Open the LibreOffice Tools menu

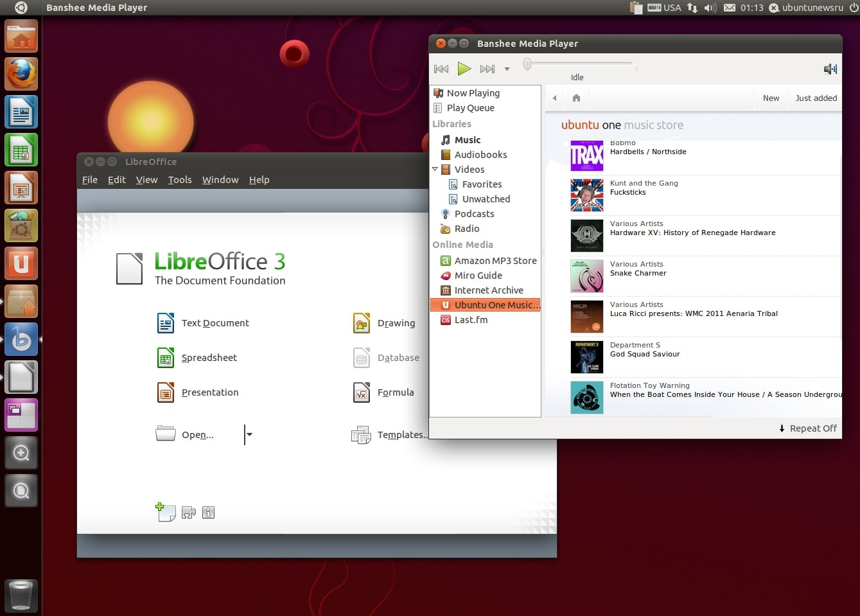coord(180,180)
